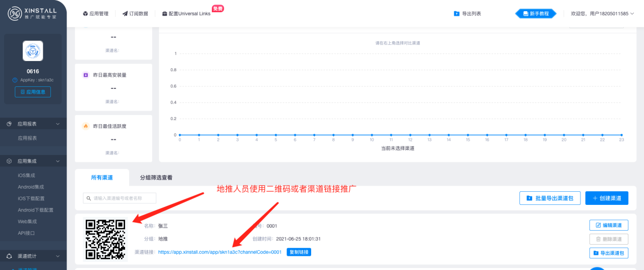
Task: Click the 应用集成 cube icon
Action: [x=9, y=161]
